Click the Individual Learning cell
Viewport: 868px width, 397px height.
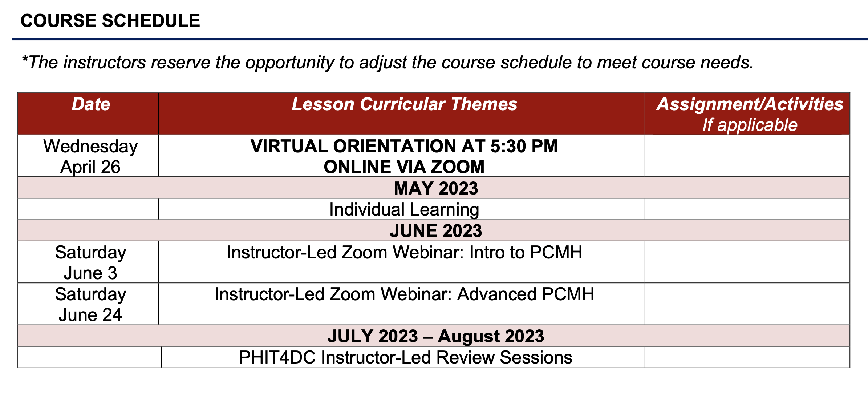point(404,210)
